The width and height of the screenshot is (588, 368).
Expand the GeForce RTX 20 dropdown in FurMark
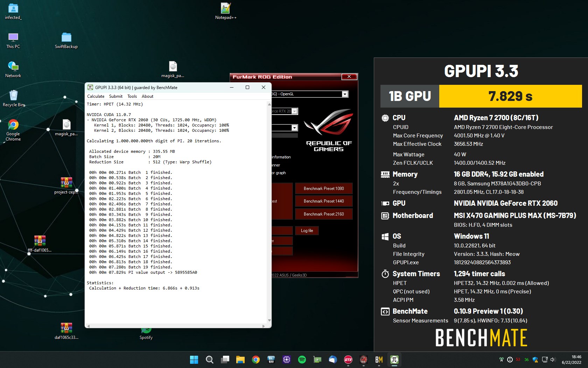click(x=295, y=111)
